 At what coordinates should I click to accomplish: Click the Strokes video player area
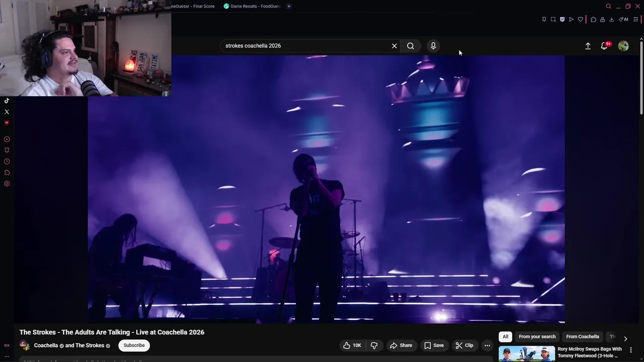click(326, 189)
